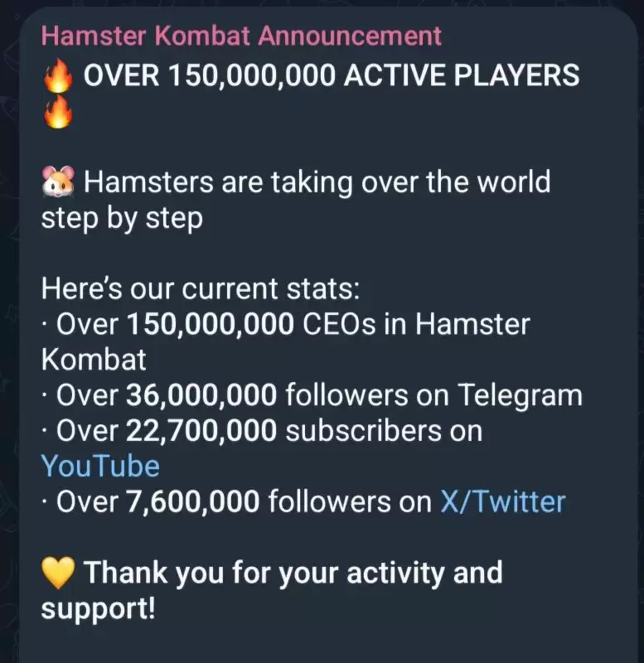Click the word "support!" at the bottom

[98, 609]
